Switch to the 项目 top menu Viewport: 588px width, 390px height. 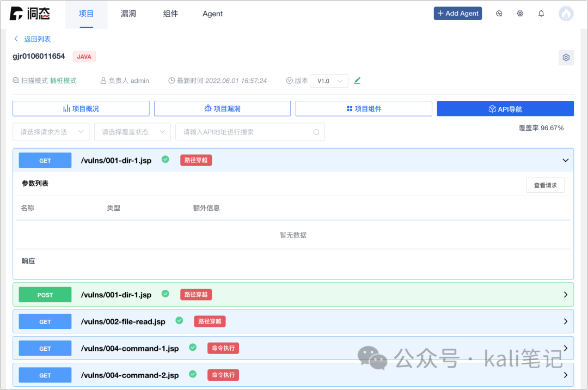[86, 14]
